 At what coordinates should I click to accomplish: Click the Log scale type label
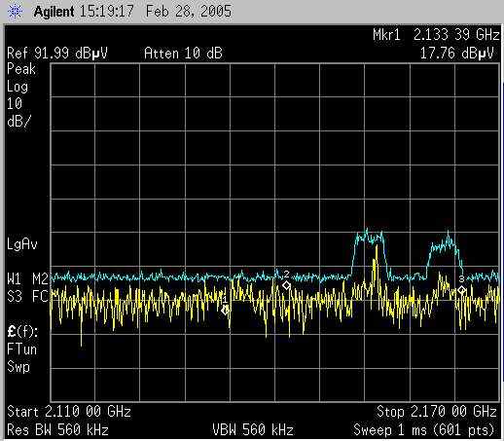[x=18, y=87]
